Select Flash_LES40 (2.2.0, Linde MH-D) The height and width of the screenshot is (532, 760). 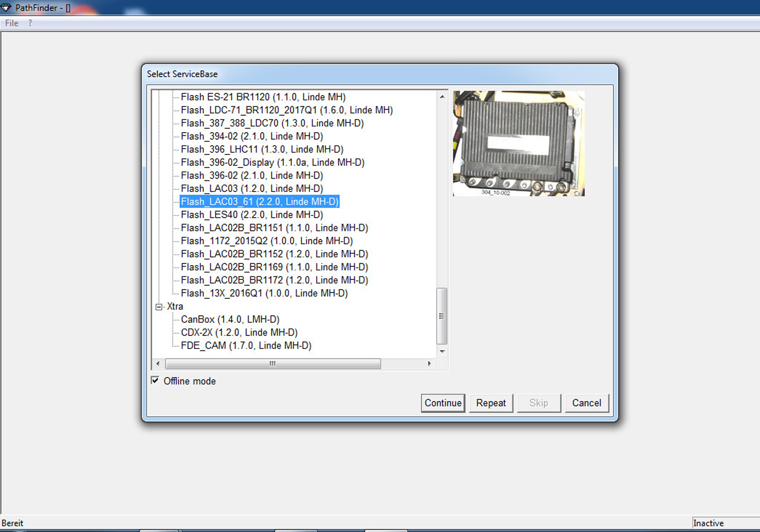coord(252,215)
